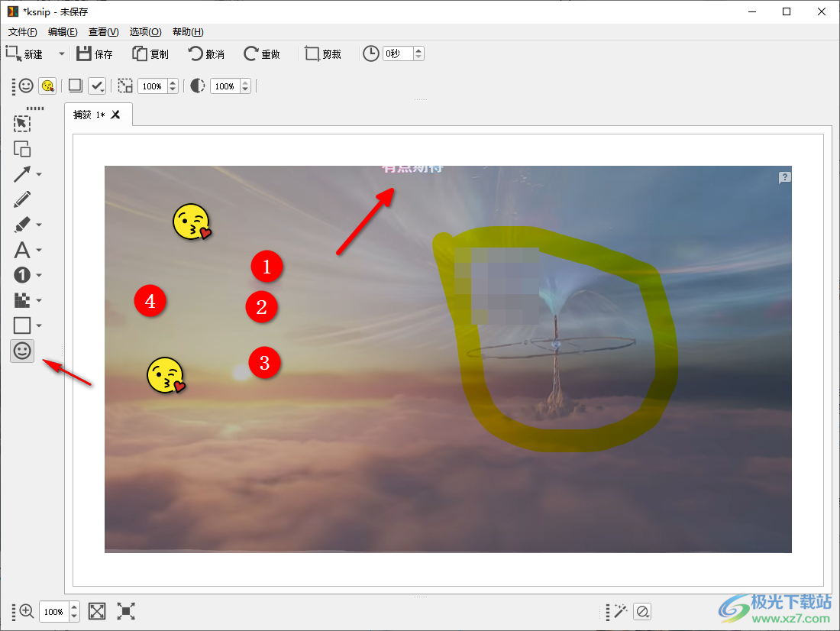Screen dimensions: 840x631
Task: Pick the Text tool
Action: [x=22, y=250]
